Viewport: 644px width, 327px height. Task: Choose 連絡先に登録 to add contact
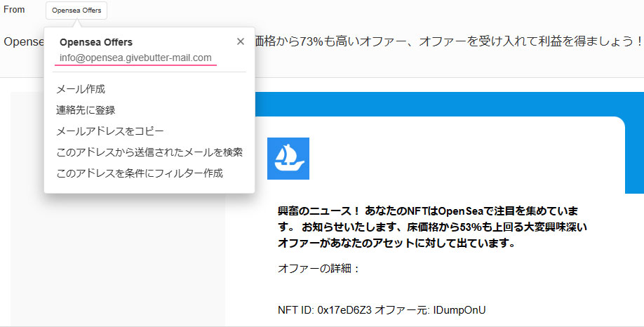86,110
